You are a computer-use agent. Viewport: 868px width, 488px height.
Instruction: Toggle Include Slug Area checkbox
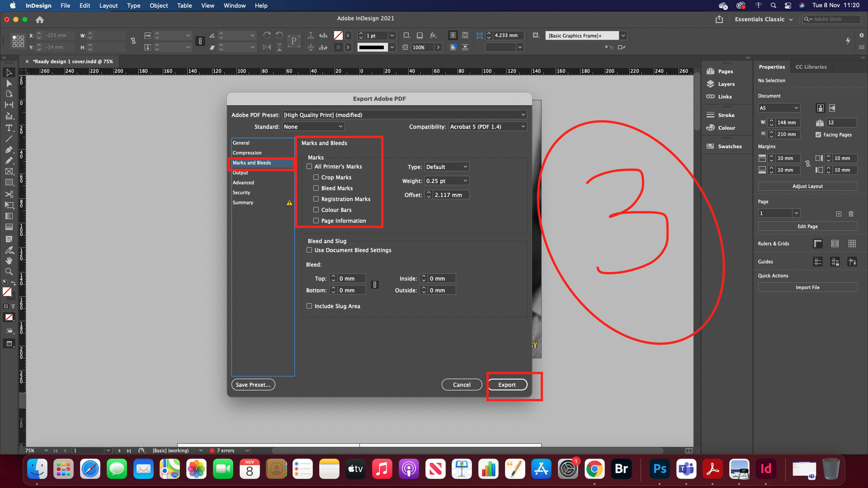coord(309,306)
